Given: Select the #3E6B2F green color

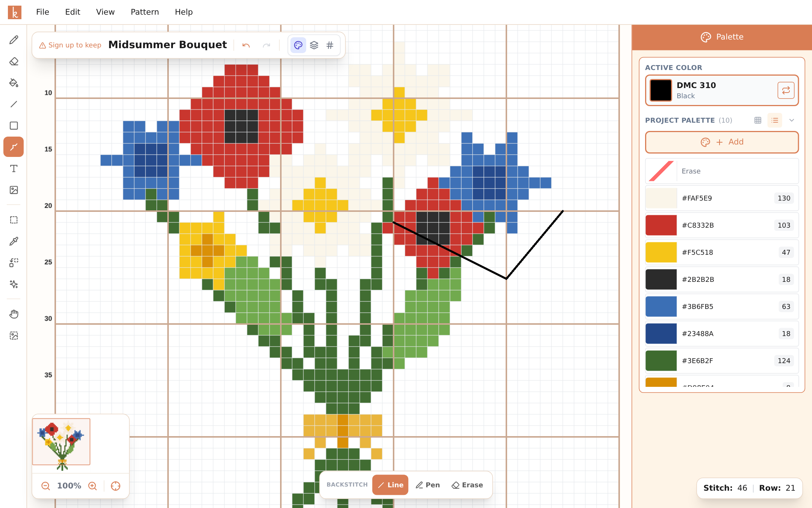Looking at the screenshot, I should coord(722,361).
